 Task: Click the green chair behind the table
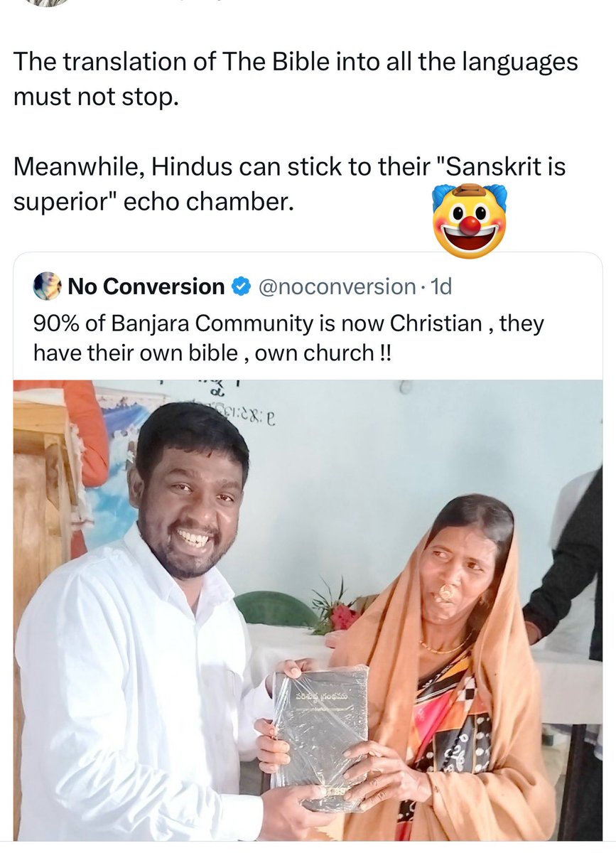pos(277,609)
